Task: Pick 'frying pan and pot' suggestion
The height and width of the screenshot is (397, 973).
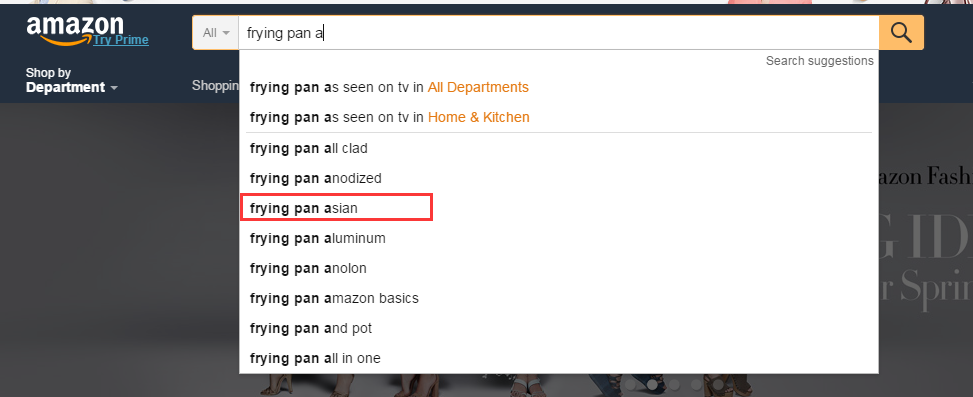Action: (x=558, y=328)
